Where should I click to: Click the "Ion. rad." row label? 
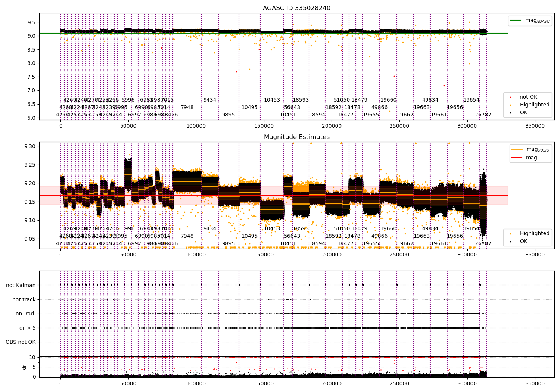(25, 314)
